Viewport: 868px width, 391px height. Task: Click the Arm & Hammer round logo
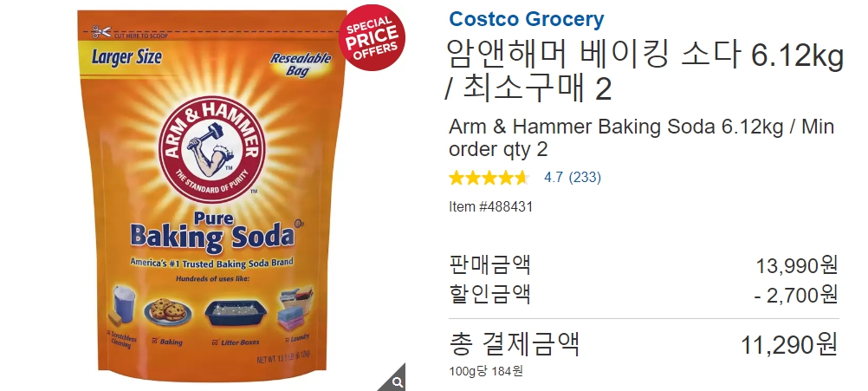(212, 150)
